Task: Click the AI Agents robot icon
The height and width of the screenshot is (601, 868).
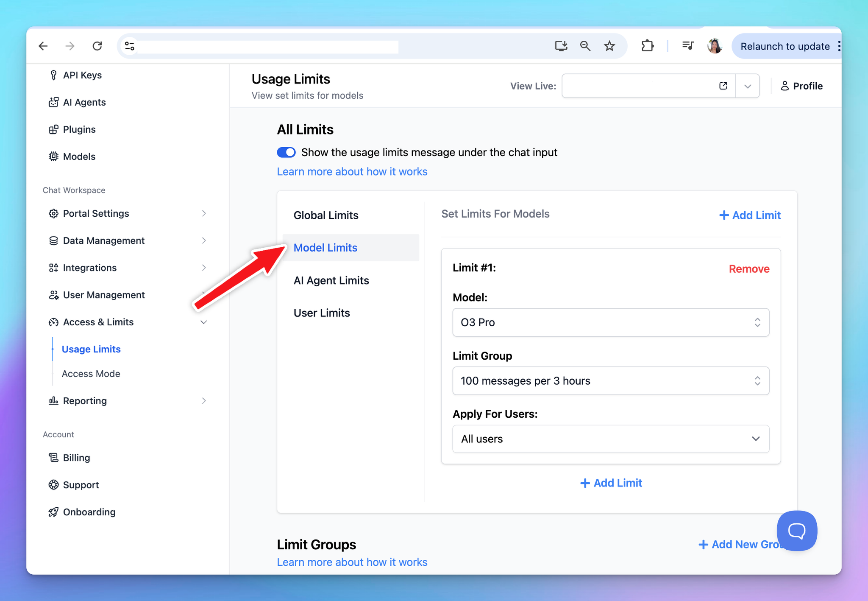Action: [x=53, y=102]
